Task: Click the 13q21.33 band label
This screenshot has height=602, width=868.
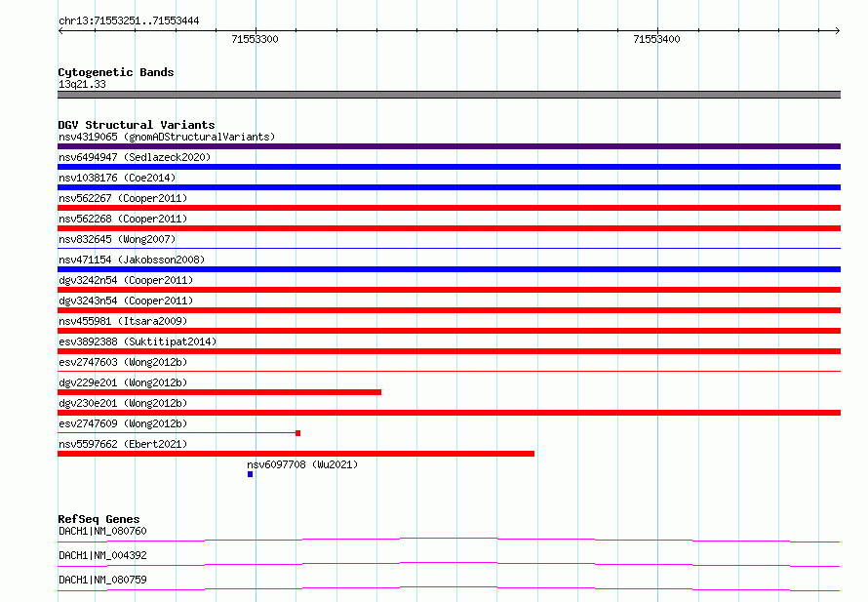Action: click(82, 84)
